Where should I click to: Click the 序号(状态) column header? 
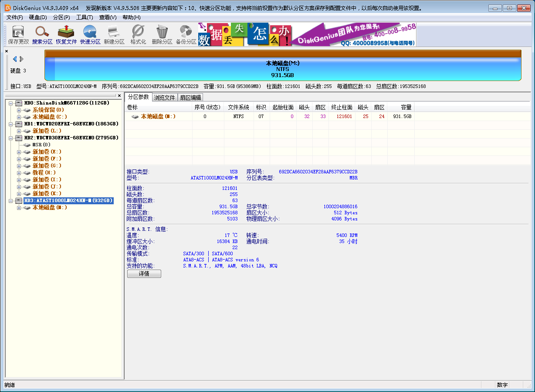pos(208,107)
